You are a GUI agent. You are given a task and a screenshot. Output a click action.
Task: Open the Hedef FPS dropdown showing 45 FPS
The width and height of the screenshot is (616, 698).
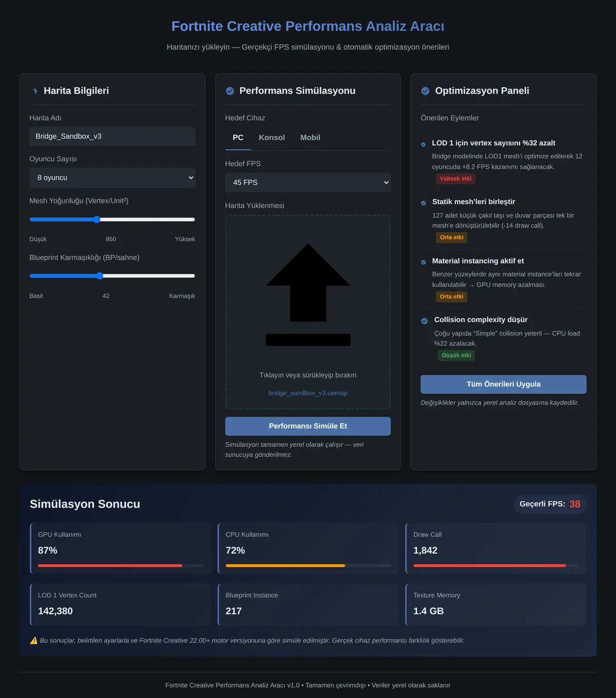(308, 182)
